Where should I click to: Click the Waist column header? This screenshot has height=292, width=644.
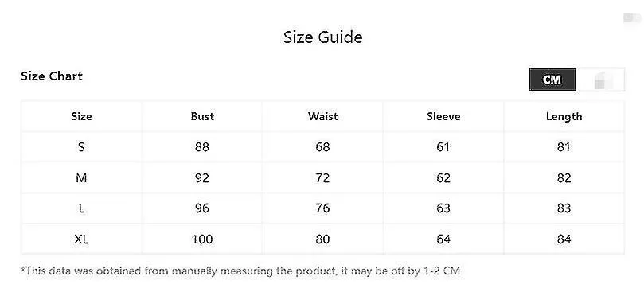(x=323, y=116)
